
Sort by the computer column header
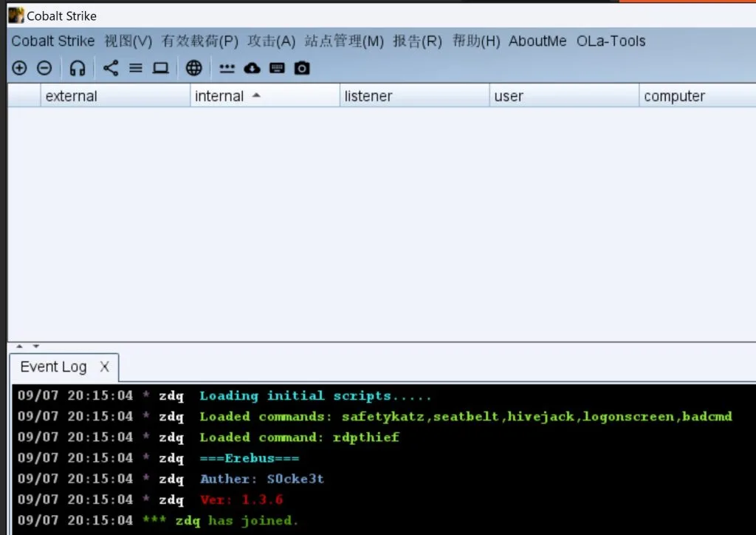(x=698, y=96)
